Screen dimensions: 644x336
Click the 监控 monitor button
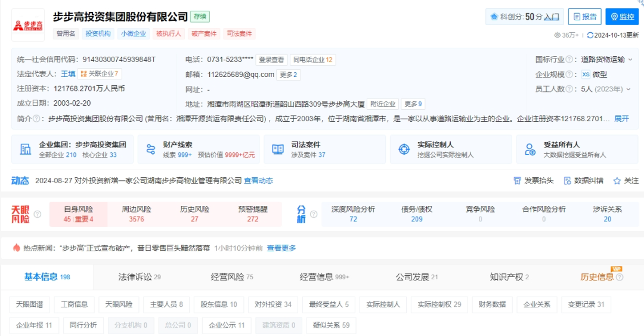click(x=622, y=17)
